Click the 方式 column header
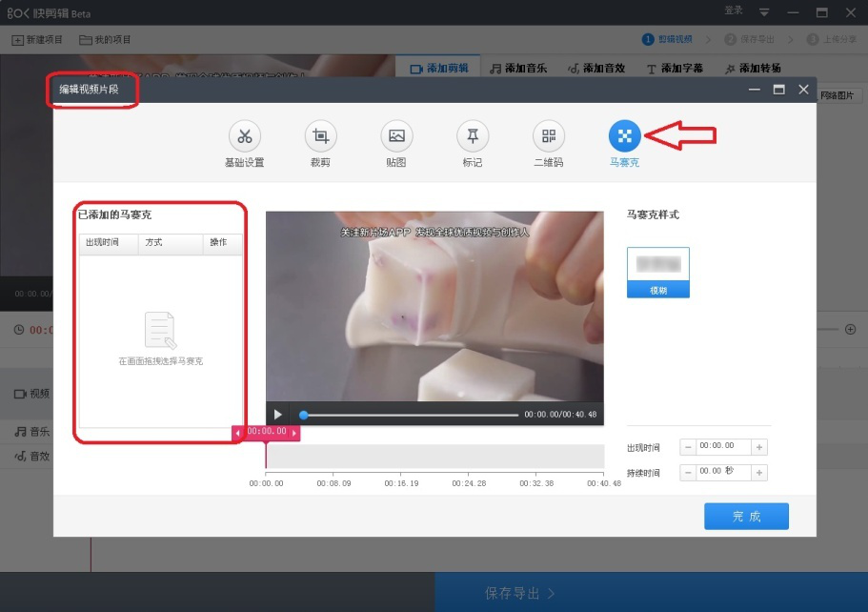Screen dimensions: 868x612 click(171, 243)
